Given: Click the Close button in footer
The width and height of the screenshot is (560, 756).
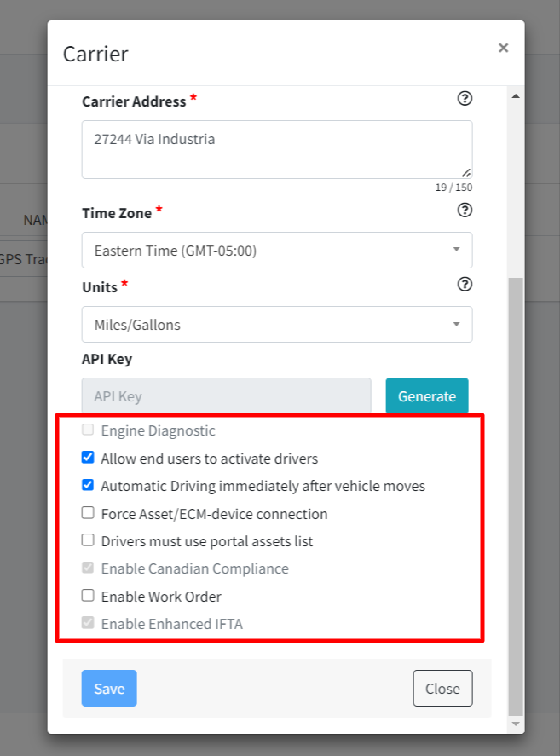Looking at the screenshot, I should click(442, 689).
